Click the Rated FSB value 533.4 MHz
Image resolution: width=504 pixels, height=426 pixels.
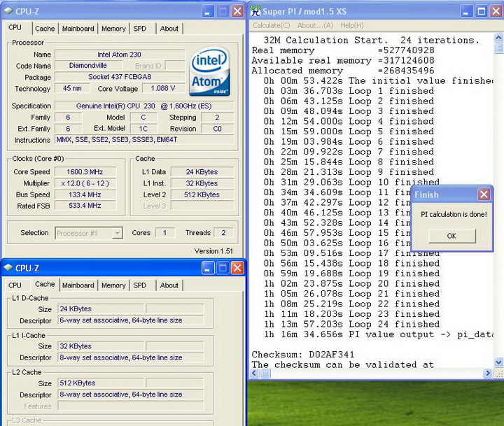tap(85, 206)
